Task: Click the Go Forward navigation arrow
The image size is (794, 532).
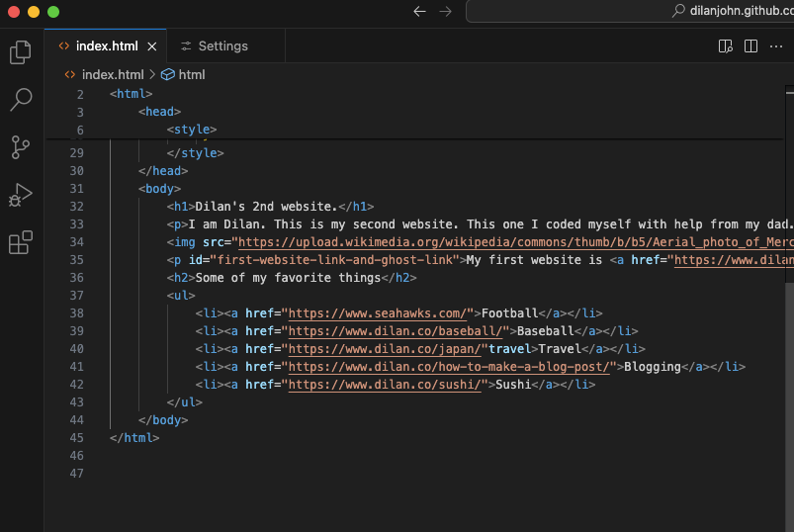Action: coord(445,12)
